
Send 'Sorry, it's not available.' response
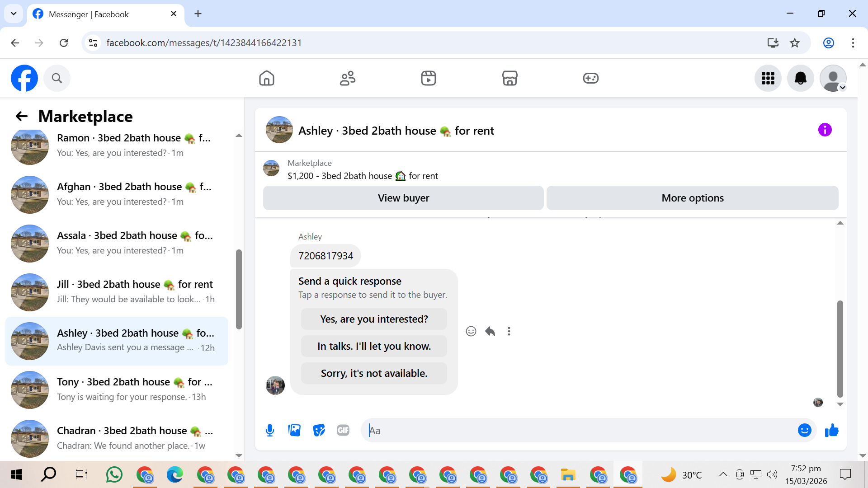pos(374,373)
